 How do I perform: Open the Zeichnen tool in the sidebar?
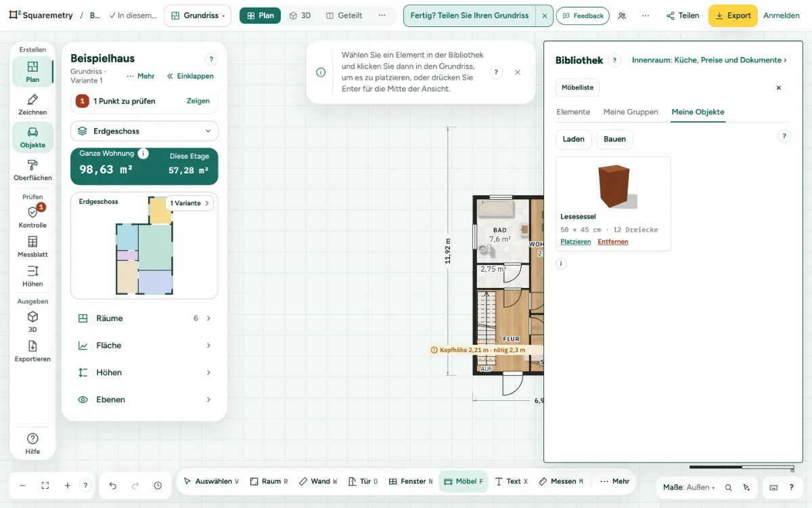pos(32,105)
